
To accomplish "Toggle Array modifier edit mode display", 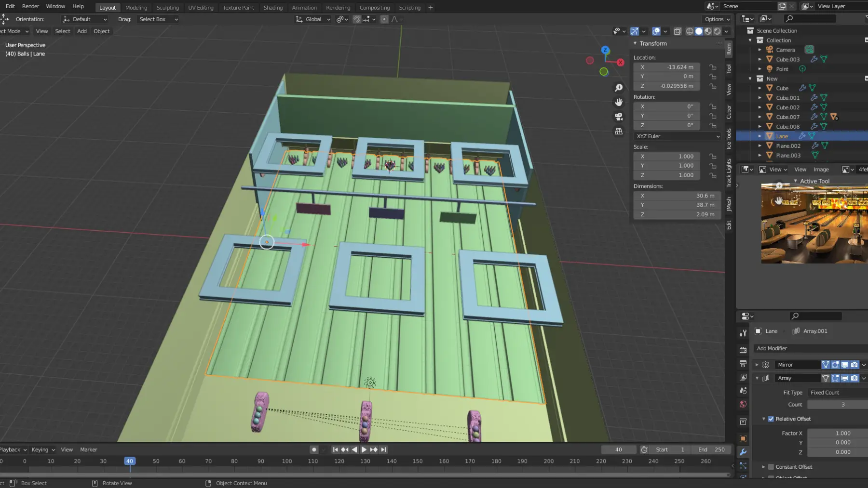I will tap(835, 378).
